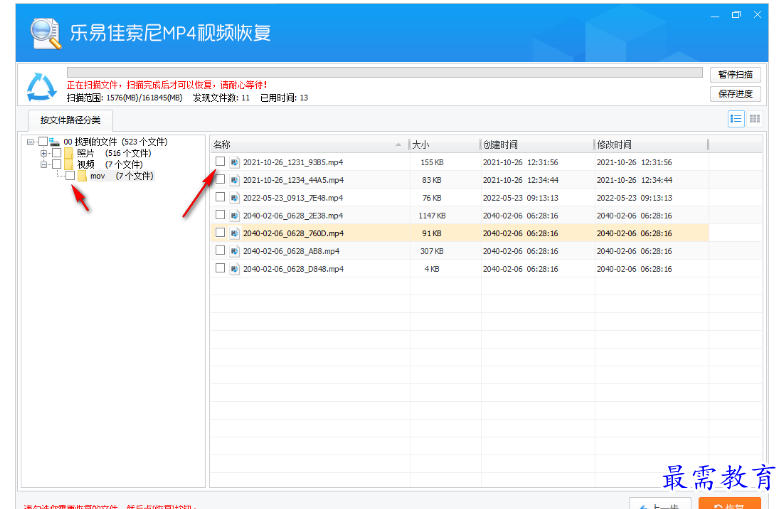Select file name 2021-10-26_1231_93B5.mp4

click(x=292, y=162)
